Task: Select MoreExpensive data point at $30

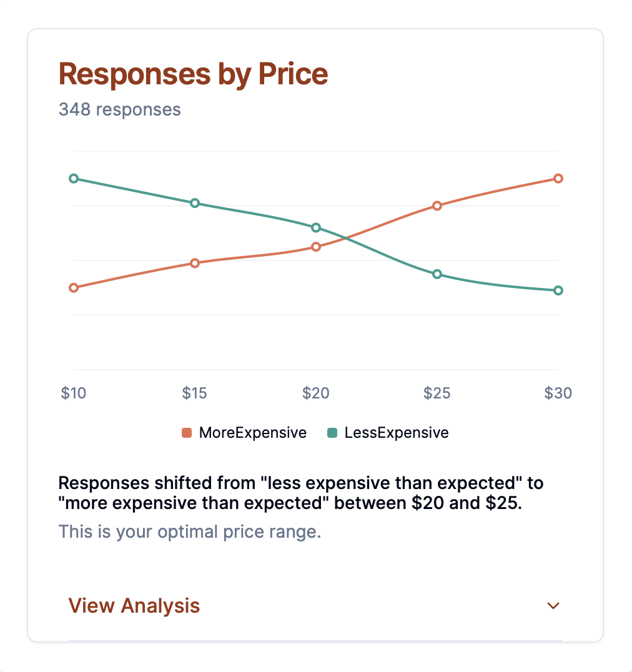Action: pyautogui.click(x=558, y=179)
